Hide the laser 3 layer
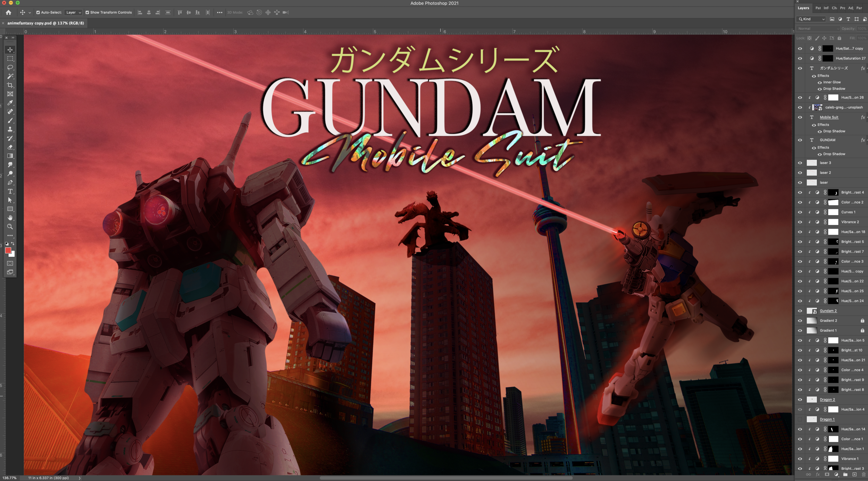 click(x=800, y=163)
